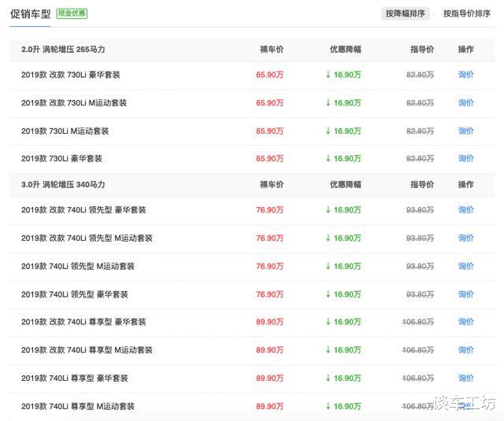Select model name 2019款 改款 740Li 尊享型 M运动套装

87,350
